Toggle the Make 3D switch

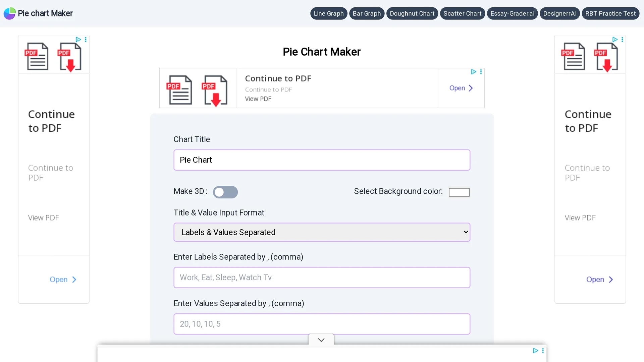(225, 192)
